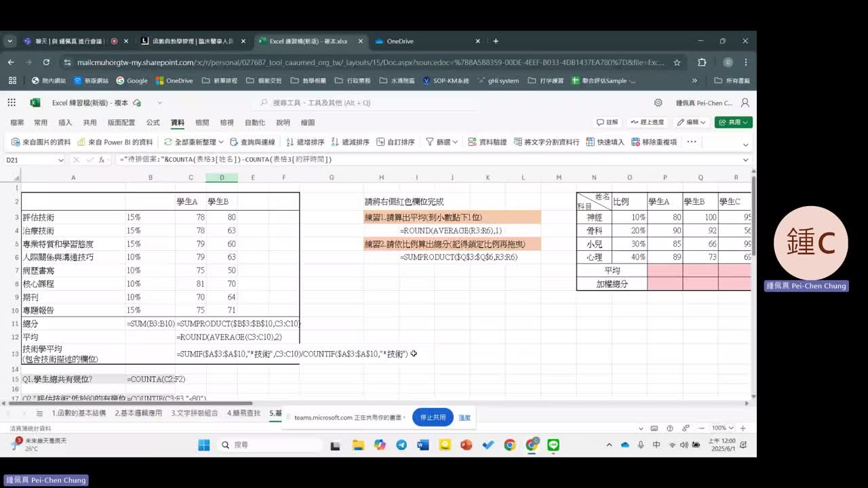Toggle the Filter button
Viewport: 868px width, 488px height.
tap(437, 142)
